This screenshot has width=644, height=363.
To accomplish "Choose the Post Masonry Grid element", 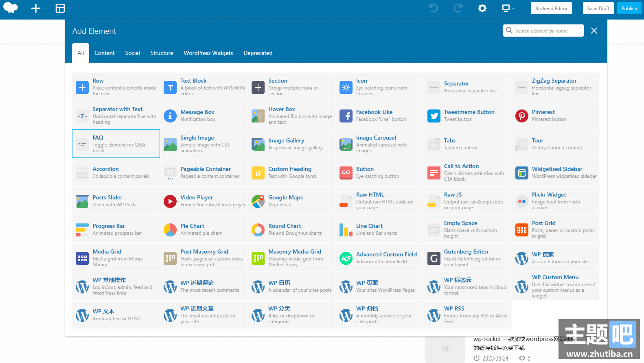I will [204, 258].
